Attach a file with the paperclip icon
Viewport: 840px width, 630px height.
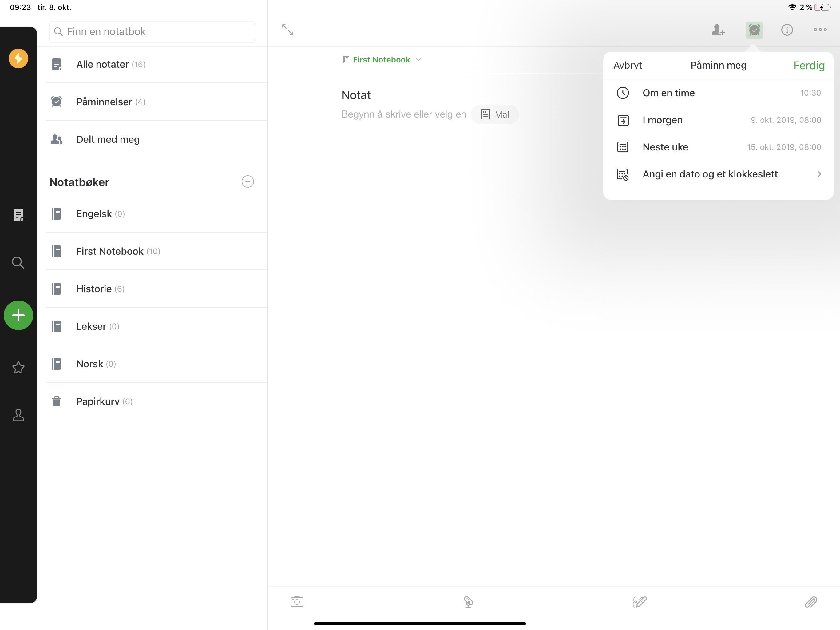[x=811, y=602]
